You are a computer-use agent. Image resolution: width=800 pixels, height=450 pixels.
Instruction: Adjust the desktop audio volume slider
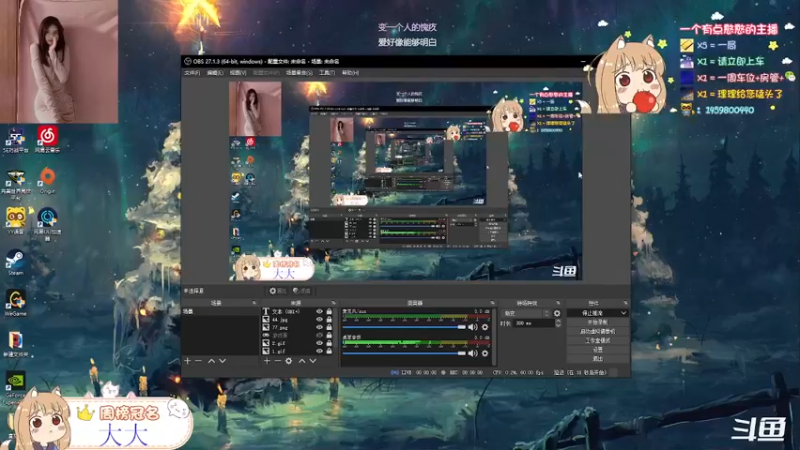[404, 353]
